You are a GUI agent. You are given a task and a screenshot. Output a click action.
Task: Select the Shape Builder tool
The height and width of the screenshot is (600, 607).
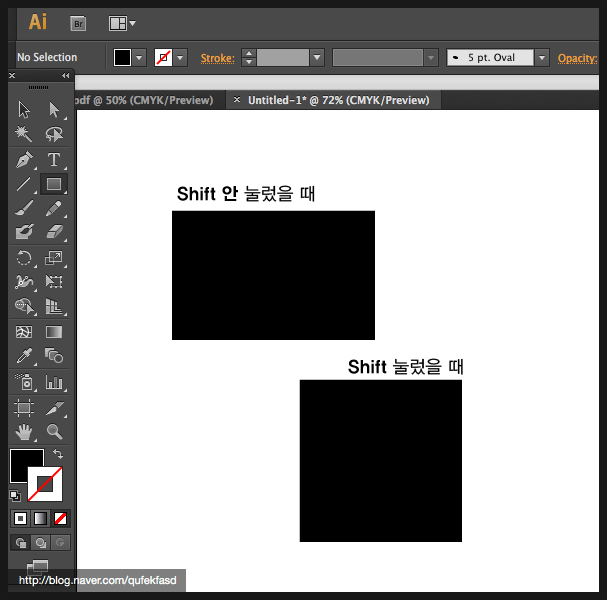pos(24,306)
